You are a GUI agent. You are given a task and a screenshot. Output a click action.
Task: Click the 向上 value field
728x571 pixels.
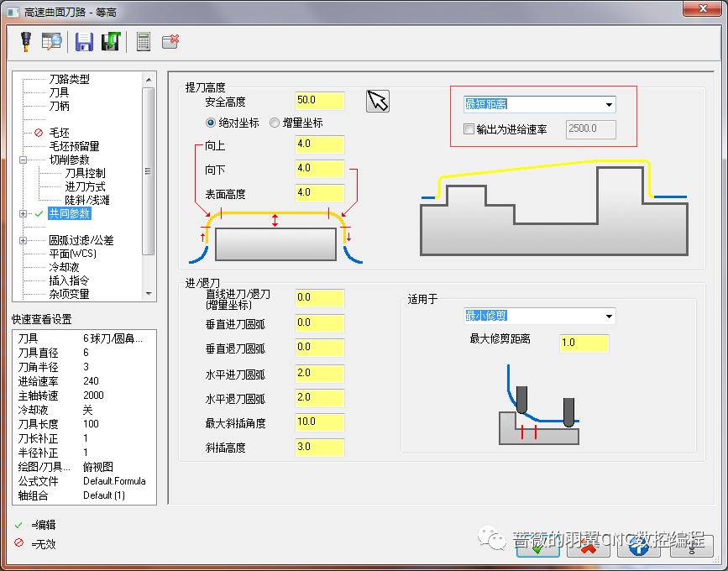(x=319, y=144)
